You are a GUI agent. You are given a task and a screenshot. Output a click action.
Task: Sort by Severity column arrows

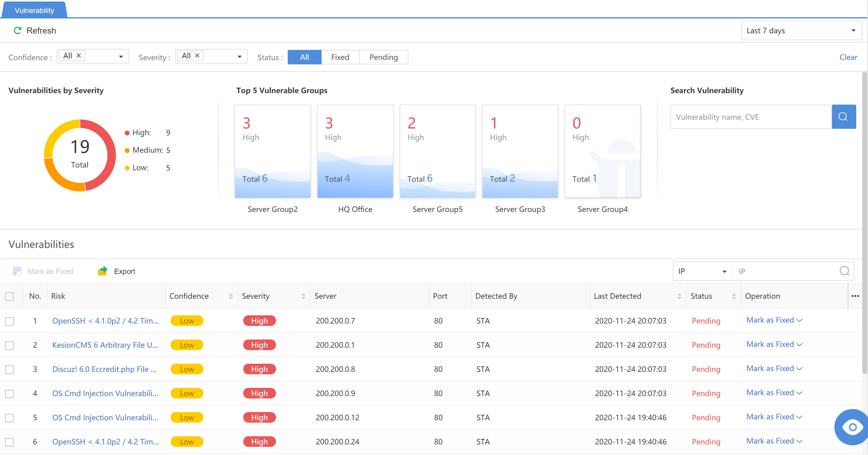(x=303, y=296)
